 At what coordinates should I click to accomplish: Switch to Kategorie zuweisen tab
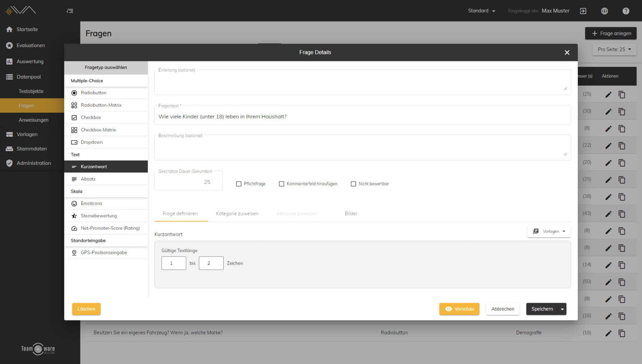click(237, 214)
